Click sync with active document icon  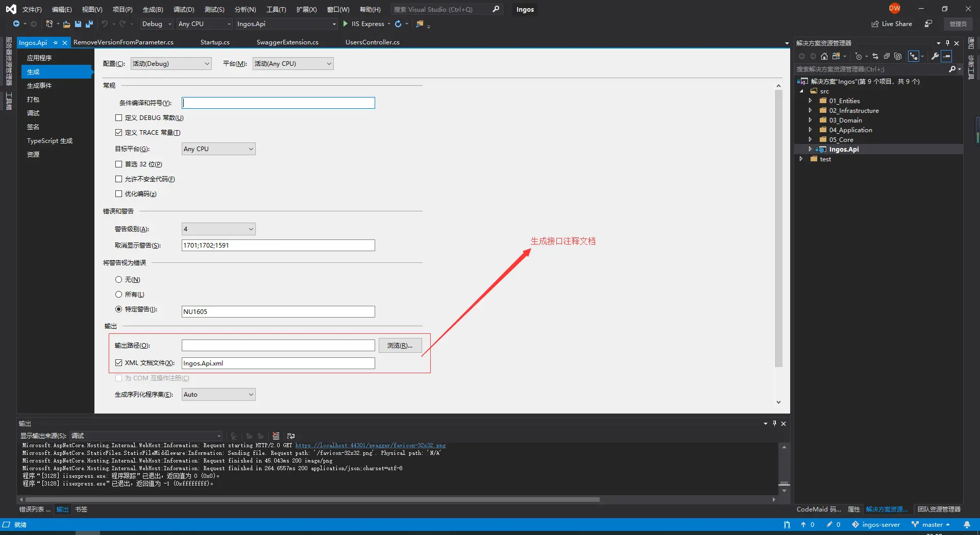(x=875, y=56)
